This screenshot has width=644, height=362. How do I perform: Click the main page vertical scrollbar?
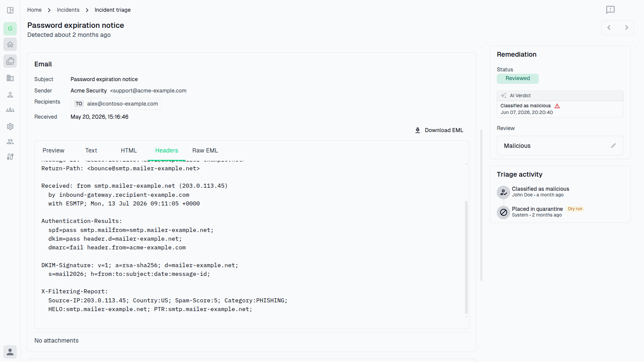481,205
